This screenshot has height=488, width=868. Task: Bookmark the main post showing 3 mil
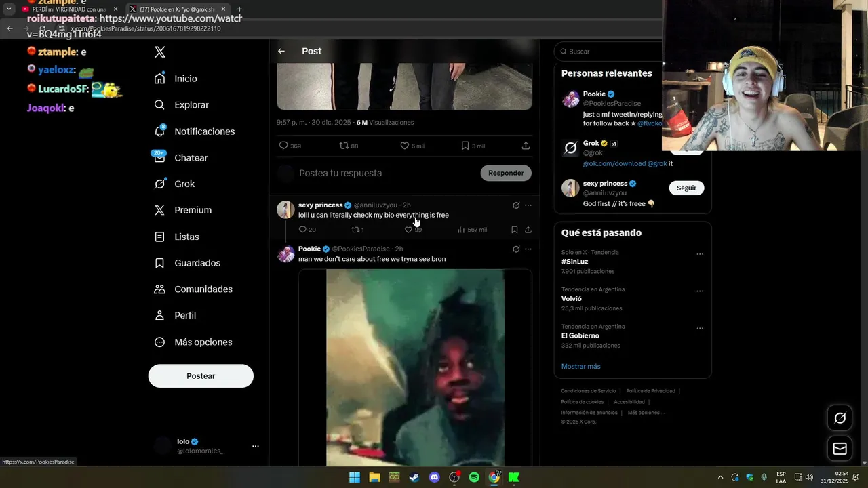[473, 146]
